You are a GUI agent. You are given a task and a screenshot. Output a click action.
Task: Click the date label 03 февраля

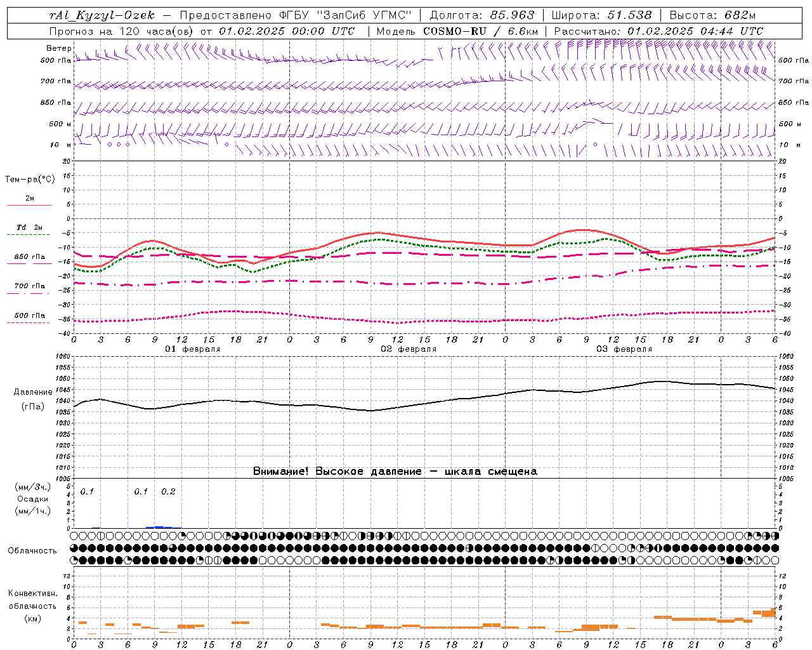624,349
